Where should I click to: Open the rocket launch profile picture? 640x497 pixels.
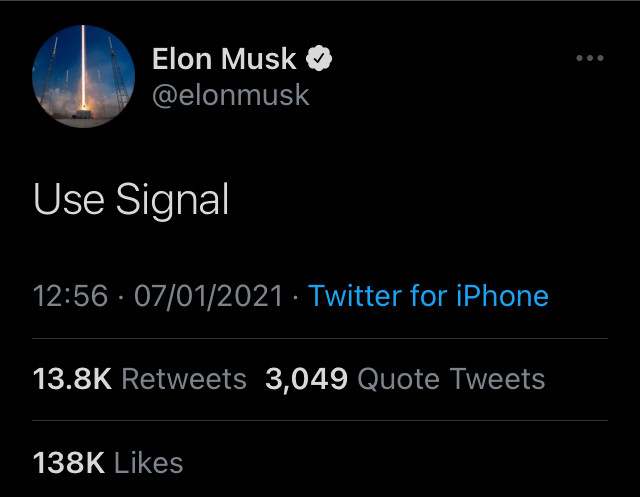point(83,76)
